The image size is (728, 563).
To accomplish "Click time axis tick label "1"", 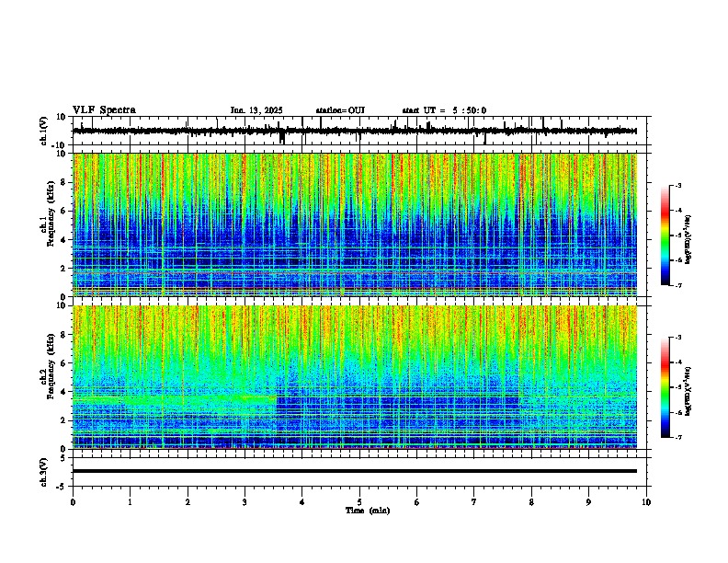I will (x=130, y=502).
